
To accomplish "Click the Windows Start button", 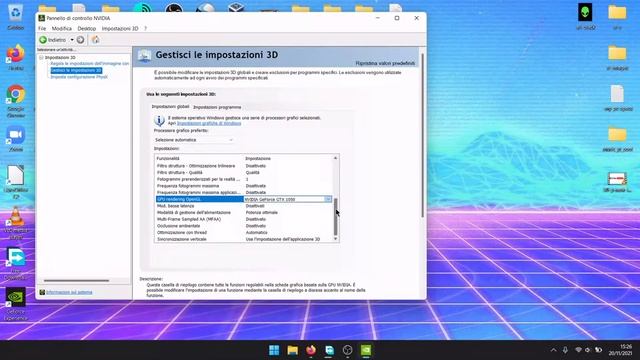I will (x=274, y=350).
